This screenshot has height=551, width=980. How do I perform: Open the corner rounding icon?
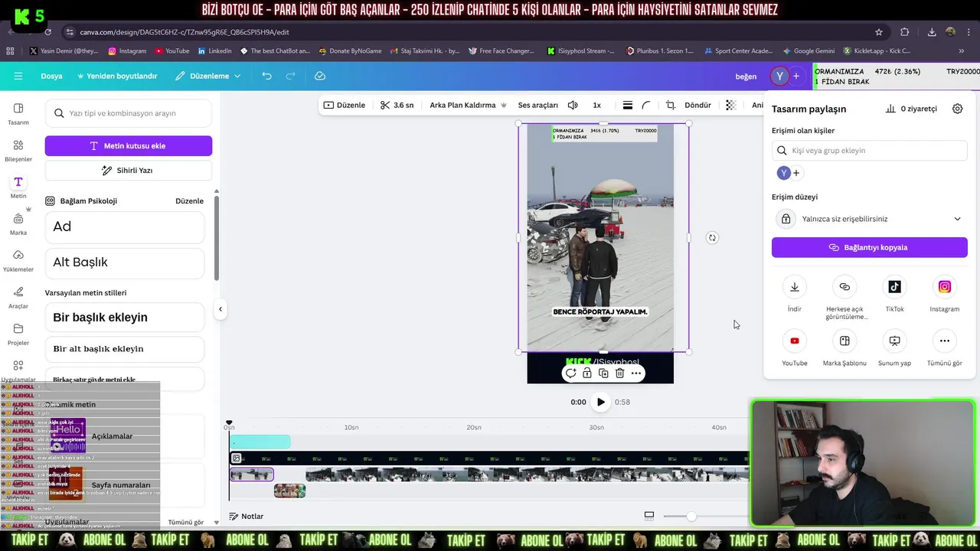(646, 105)
